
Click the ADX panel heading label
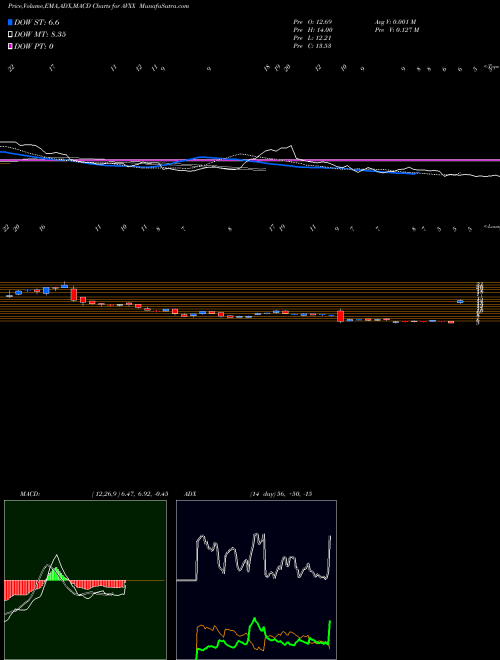[x=189, y=494]
